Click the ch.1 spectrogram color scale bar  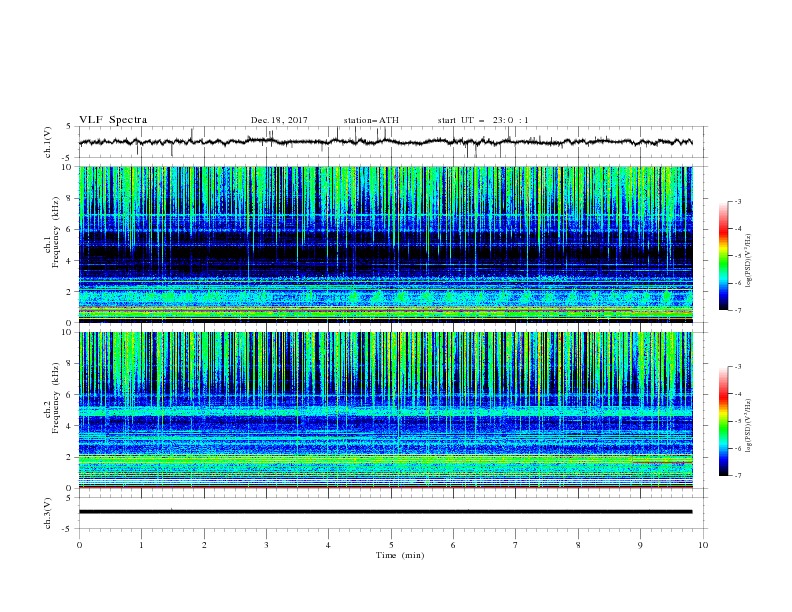pyautogui.click(x=724, y=256)
